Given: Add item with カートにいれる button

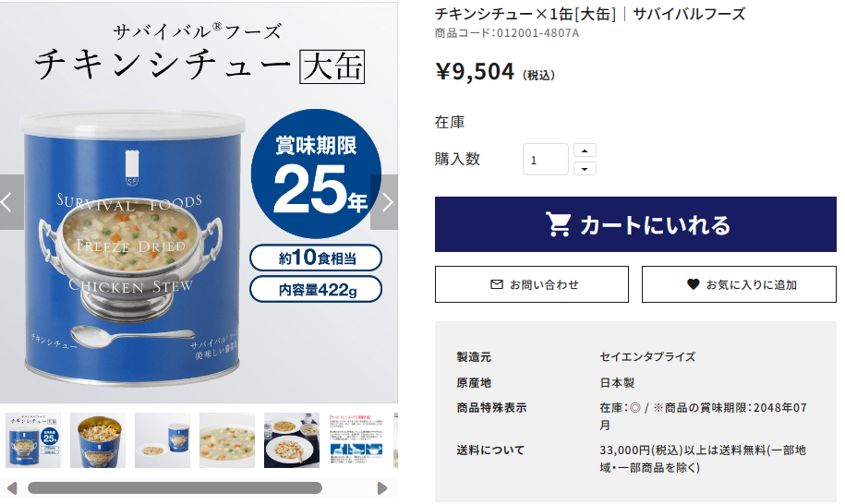Looking at the screenshot, I should (635, 224).
